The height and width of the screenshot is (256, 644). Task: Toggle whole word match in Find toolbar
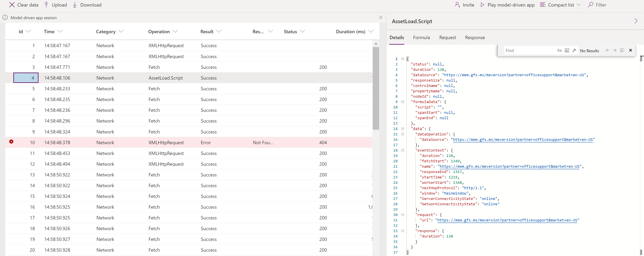coord(567,50)
